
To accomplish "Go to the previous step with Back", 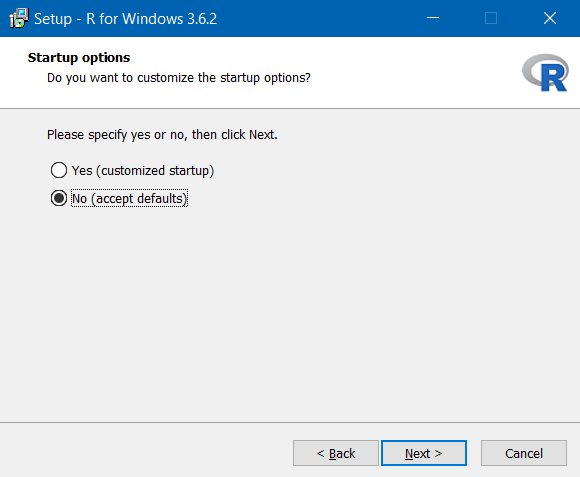I will [336, 453].
